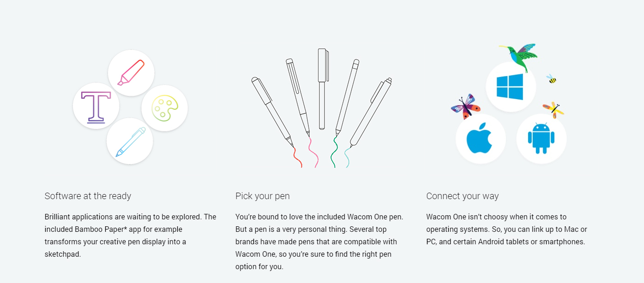Screen dimensions: 644x283
Task: Click the pink highlighter marker icon
Action: click(131, 73)
